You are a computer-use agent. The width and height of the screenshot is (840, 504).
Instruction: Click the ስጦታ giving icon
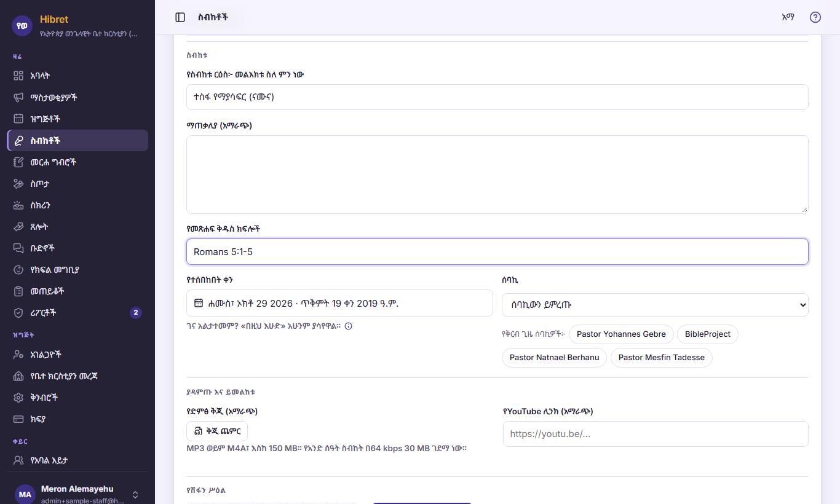pyautogui.click(x=18, y=184)
